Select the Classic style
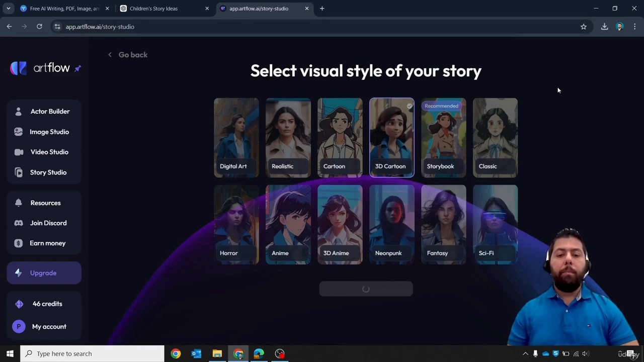Viewport: 644px width, 362px height. pos(496,137)
